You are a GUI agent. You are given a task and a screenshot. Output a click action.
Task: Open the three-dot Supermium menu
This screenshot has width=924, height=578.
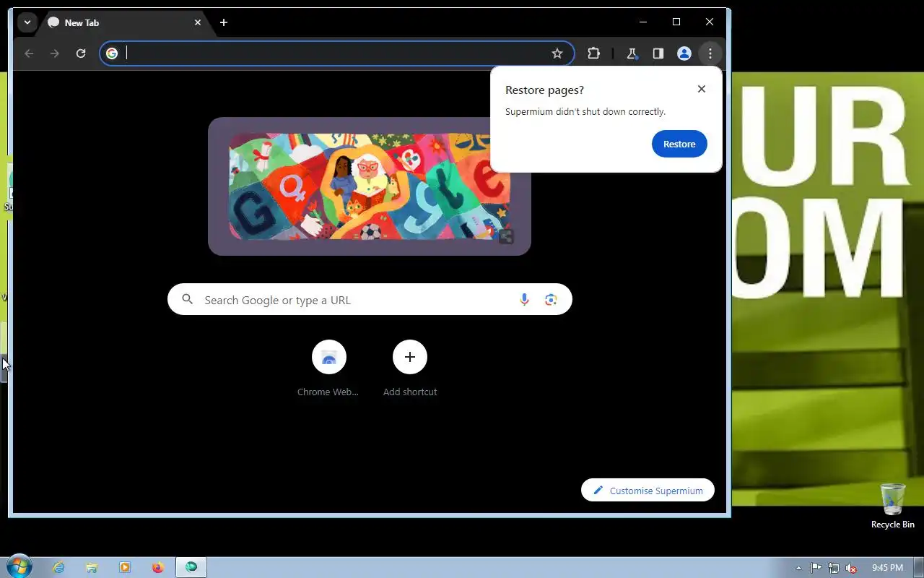710,53
